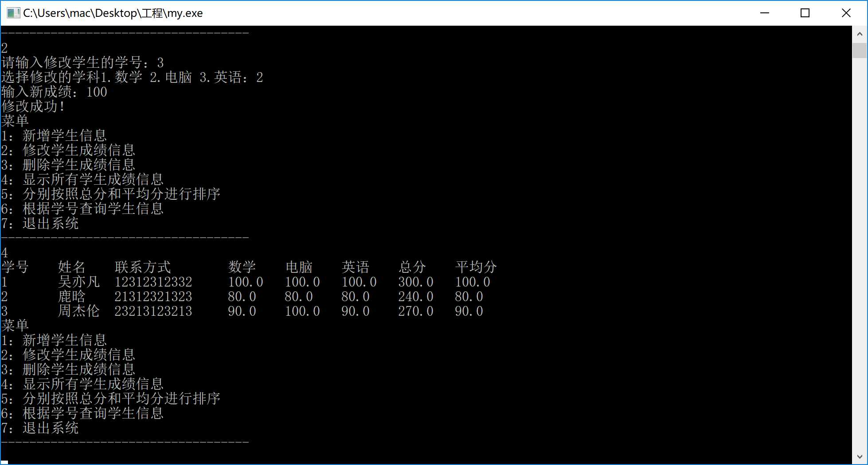Viewport: 868px width, 465px height.
Task: Click the text 请输入修改学生的学号：3
Action: coord(82,63)
